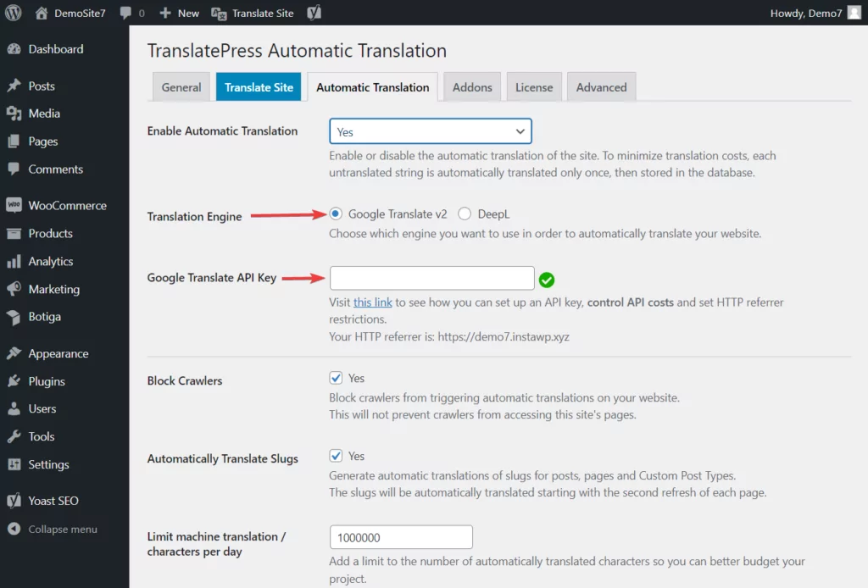Click the plus icon next to New
Image resolution: width=868 pixels, height=588 pixels.
[x=165, y=13]
